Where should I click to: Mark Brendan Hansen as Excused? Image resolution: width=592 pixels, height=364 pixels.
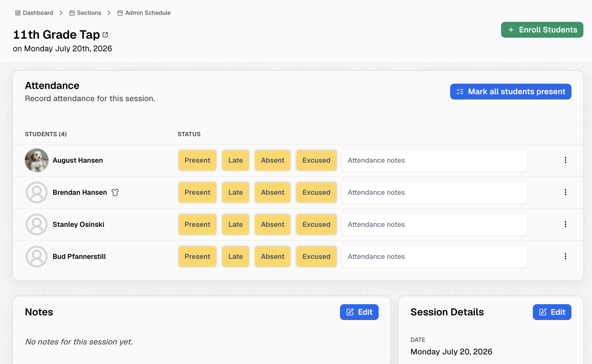(x=317, y=192)
